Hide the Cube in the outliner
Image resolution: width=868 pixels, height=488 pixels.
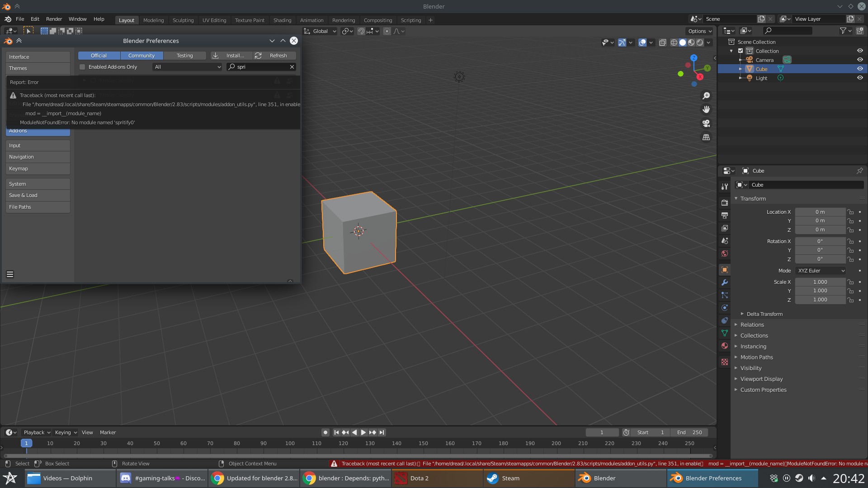(x=860, y=69)
